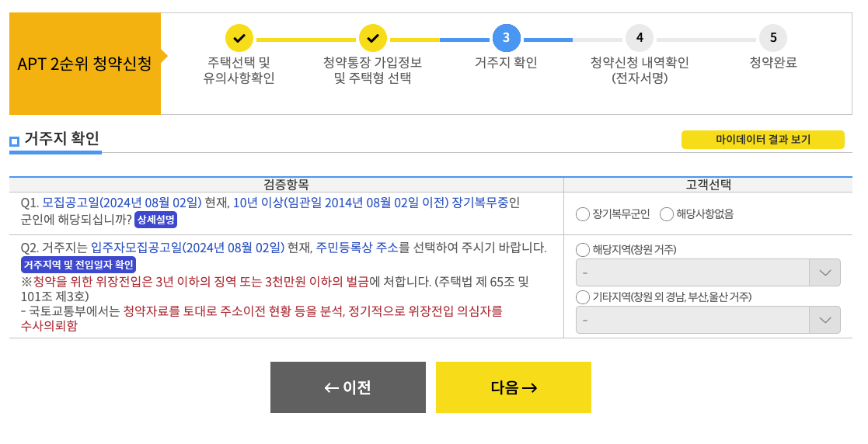Click the 고객선택 column header
The width and height of the screenshot is (868, 444).
(708, 185)
